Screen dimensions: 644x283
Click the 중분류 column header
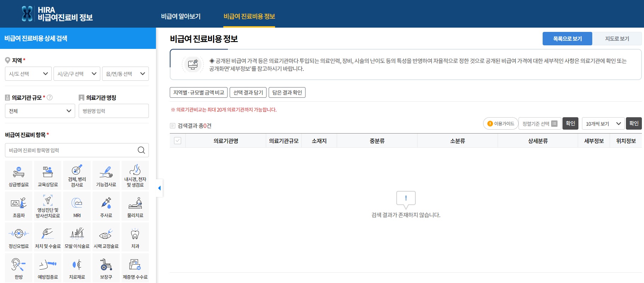(x=377, y=141)
